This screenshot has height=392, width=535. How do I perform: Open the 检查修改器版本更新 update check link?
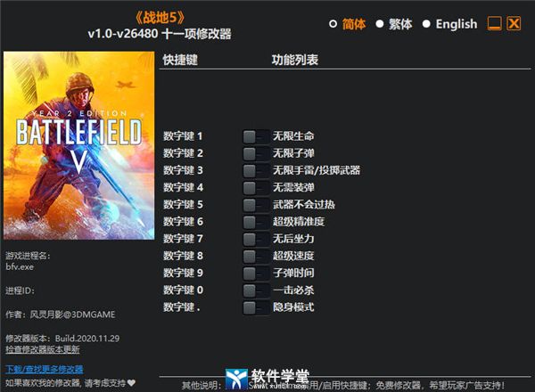43,349
